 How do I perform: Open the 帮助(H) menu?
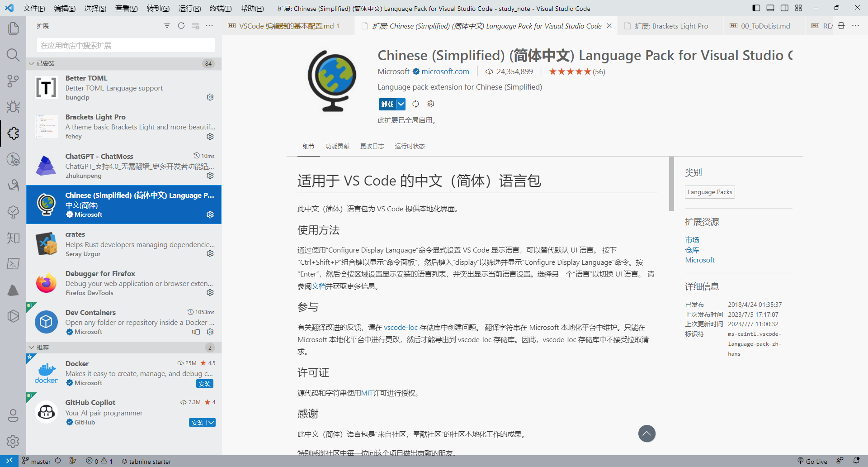click(x=252, y=9)
